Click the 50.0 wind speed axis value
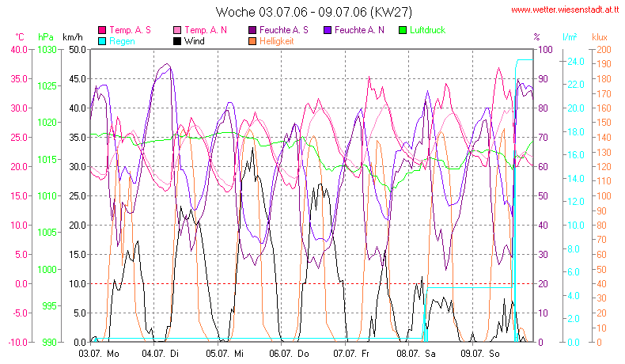The image size is (625, 364). tap(78, 49)
